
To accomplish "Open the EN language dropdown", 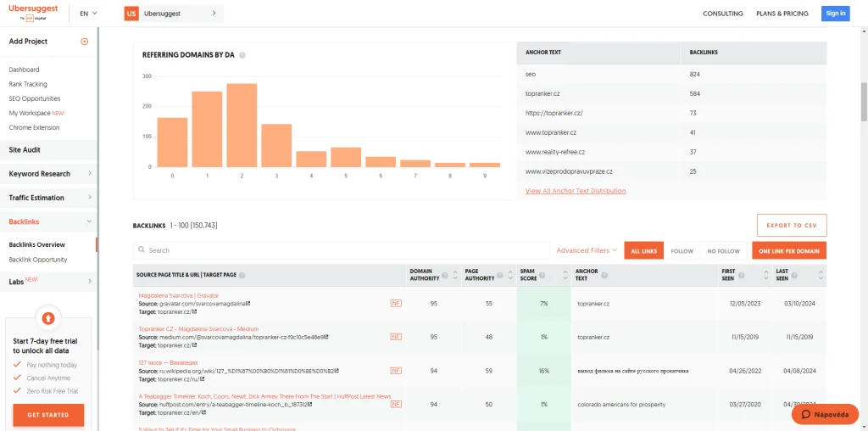I will pos(88,14).
